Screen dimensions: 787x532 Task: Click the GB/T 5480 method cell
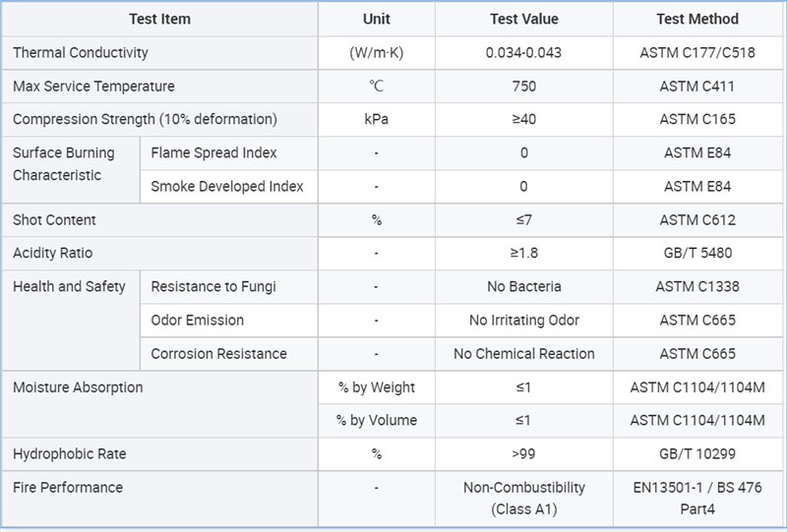click(x=696, y=254)
